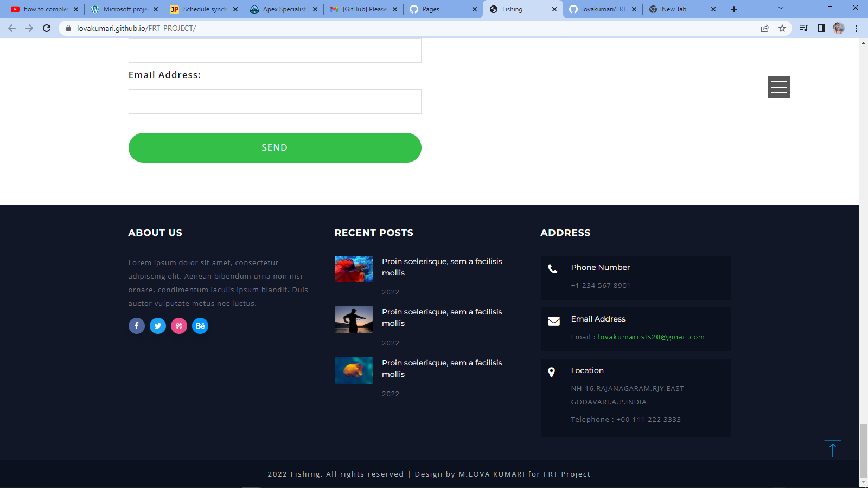Image resolution: width=868 pixels, height=488 pixels.
Task: Select the Twitter icon in About Us
Action: (x=158, y=326)
